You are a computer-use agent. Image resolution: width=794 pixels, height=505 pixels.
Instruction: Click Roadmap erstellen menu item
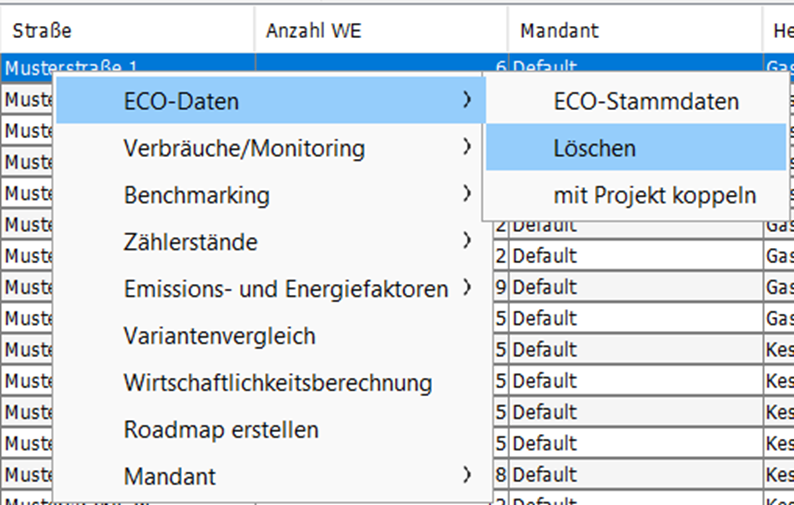pyautogui.click(x=221, y=430)
